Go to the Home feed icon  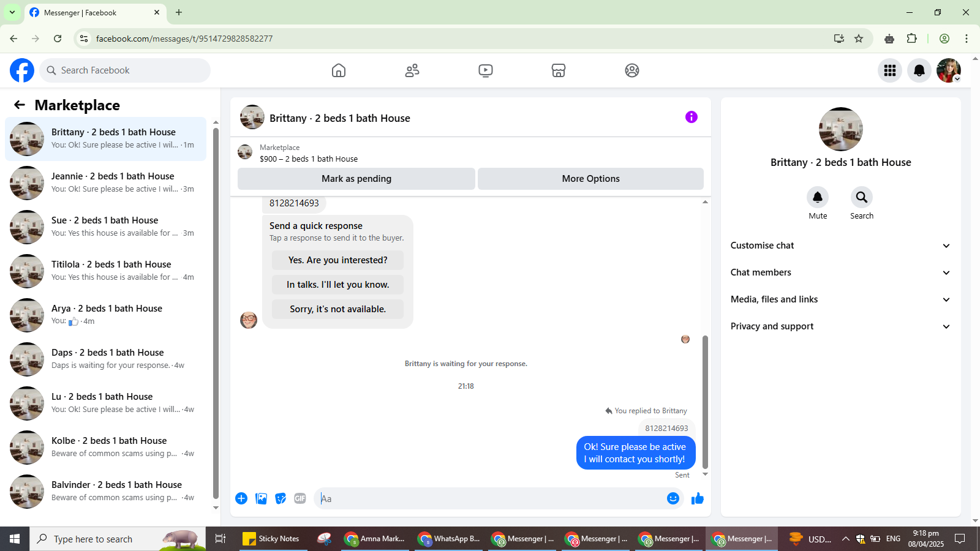(339, 70)
